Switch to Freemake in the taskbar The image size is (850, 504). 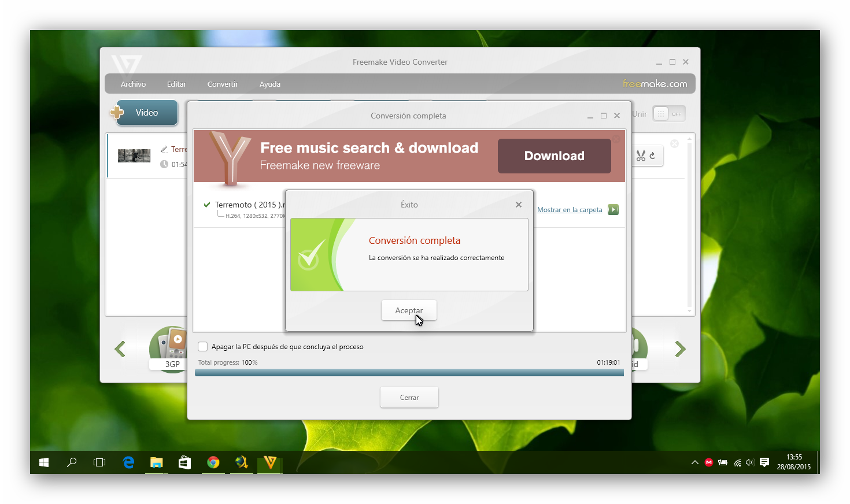coord(269,462)
